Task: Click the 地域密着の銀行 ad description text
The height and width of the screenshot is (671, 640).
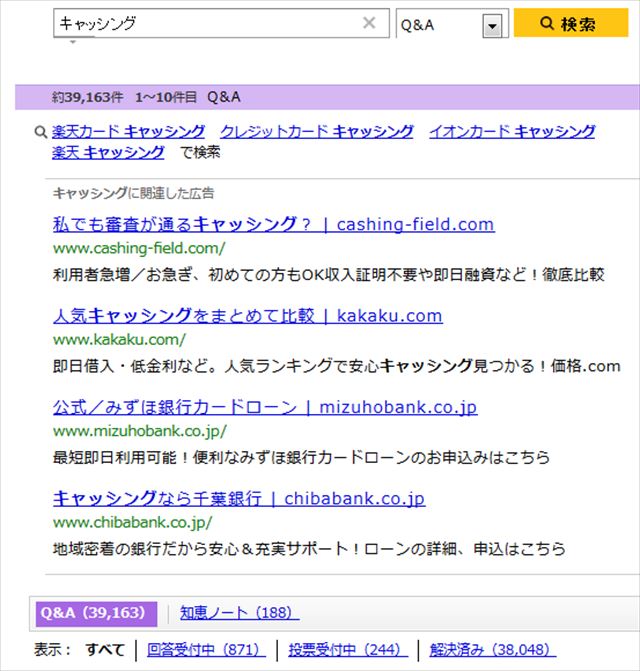Action: (309, 549)
